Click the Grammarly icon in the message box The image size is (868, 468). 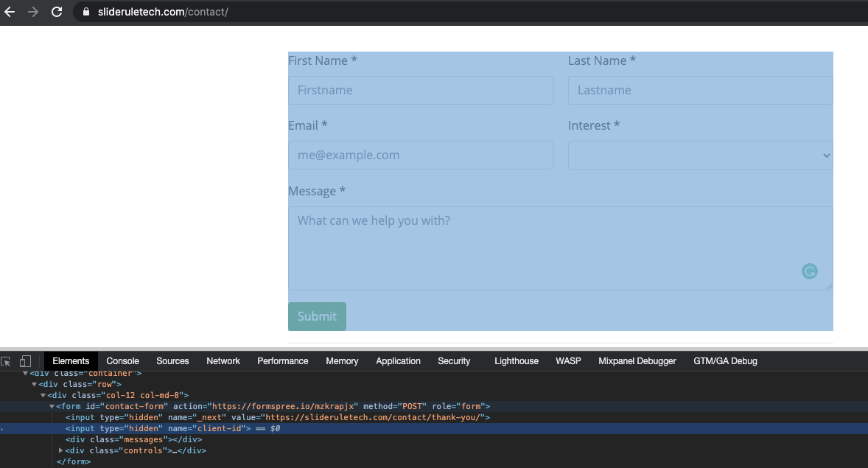click(x=810, y=271)
